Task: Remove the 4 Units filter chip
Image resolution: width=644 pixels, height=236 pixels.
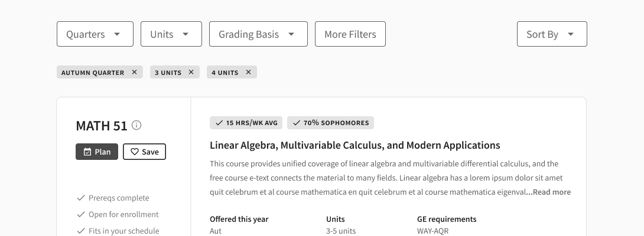Action: click(x=248, y=72)
